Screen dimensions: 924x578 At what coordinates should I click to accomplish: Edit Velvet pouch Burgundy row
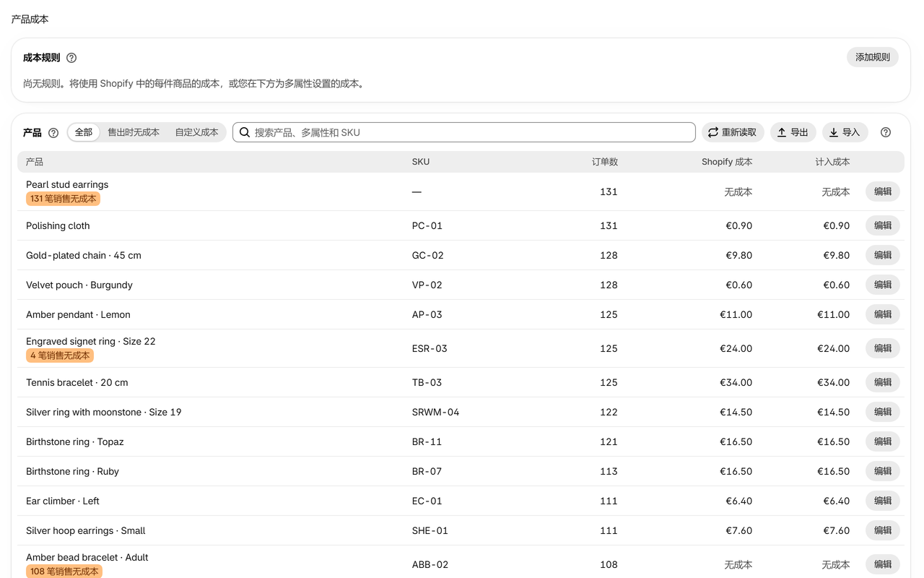[x=883, y=285]
